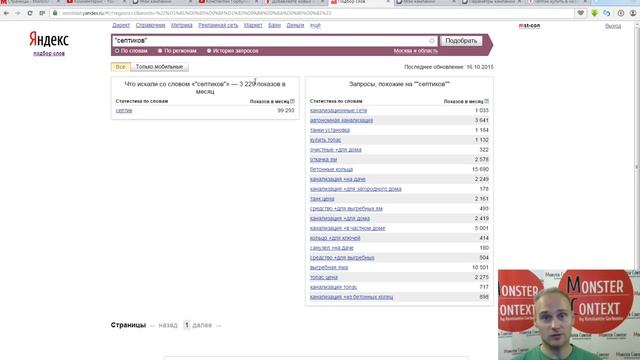This screenshot has width=640, height=360.
Task: Open the green download extension icon
Action: click(x=594, y=13)
